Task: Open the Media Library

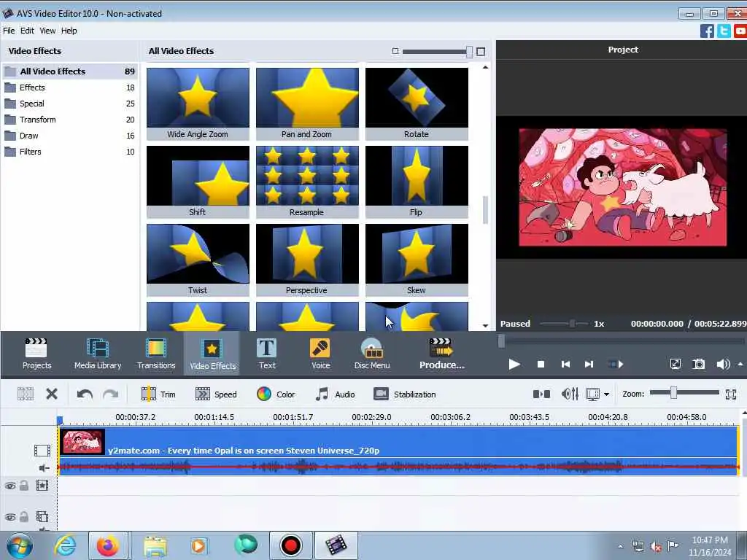Action: coord(98,354)
